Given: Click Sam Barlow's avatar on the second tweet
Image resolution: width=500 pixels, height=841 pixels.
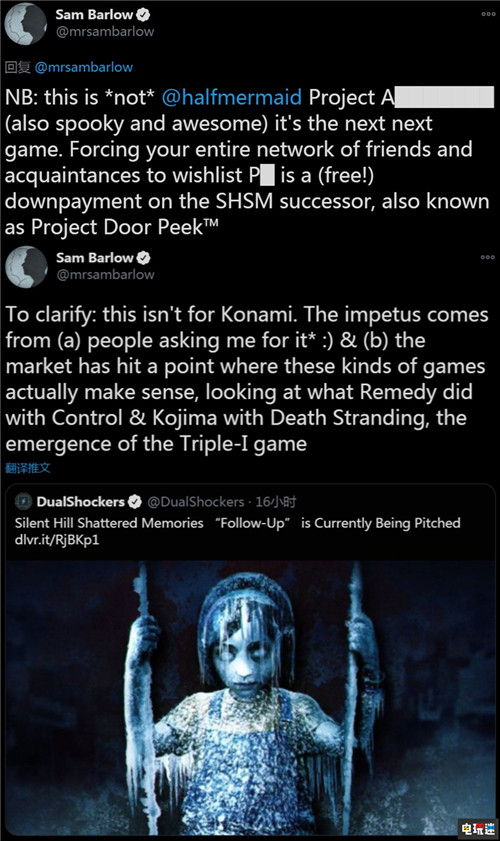Looking at the screenshot, I should (26, 267).
